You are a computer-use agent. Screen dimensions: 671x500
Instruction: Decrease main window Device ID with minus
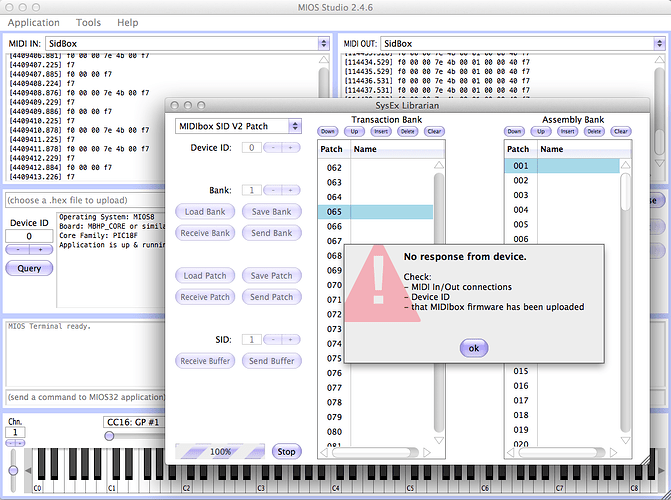(18, 250)
